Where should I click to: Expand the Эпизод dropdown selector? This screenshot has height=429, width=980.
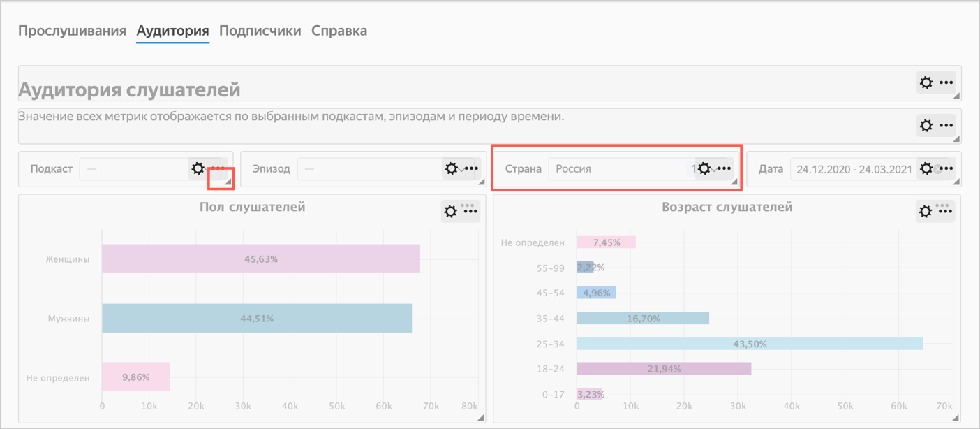click(370, 169)
